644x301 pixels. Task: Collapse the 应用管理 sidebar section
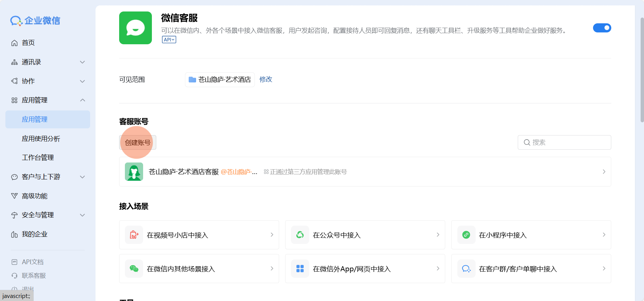tap(48, 100)
